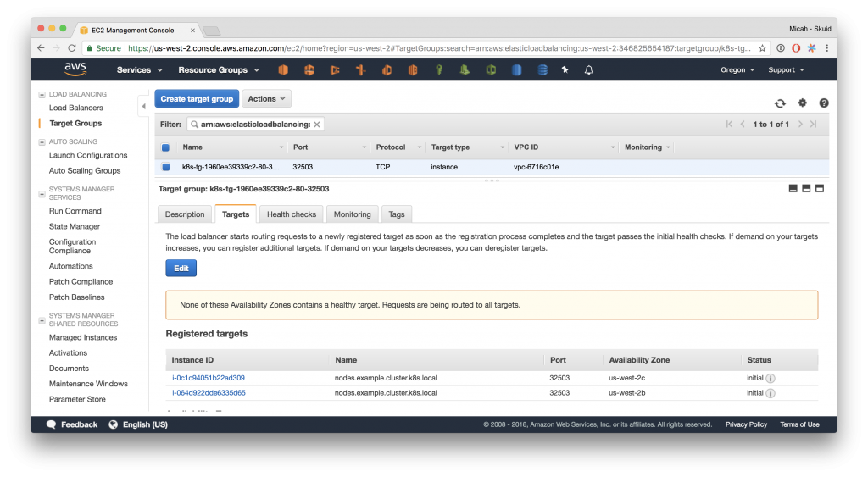
Task: Click the browser address bar URL
Action: [x=439, y=48]
